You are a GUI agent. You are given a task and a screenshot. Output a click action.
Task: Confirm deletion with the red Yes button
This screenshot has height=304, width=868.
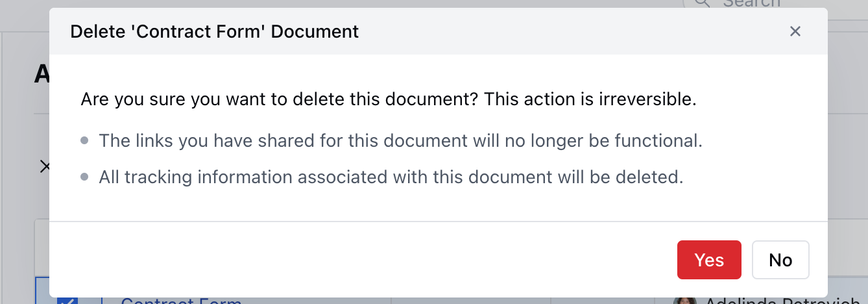coord(709,260)
